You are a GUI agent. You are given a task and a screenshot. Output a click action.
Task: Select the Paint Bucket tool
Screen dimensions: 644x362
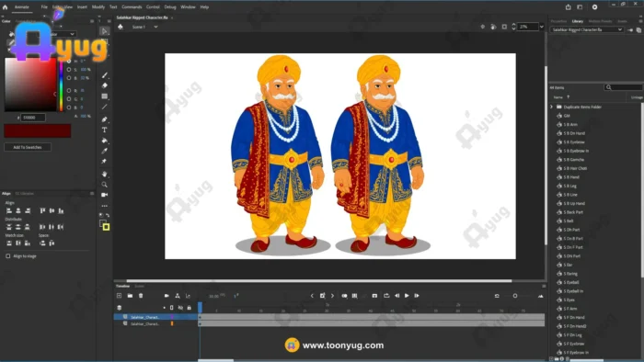[x=104, y=141]
